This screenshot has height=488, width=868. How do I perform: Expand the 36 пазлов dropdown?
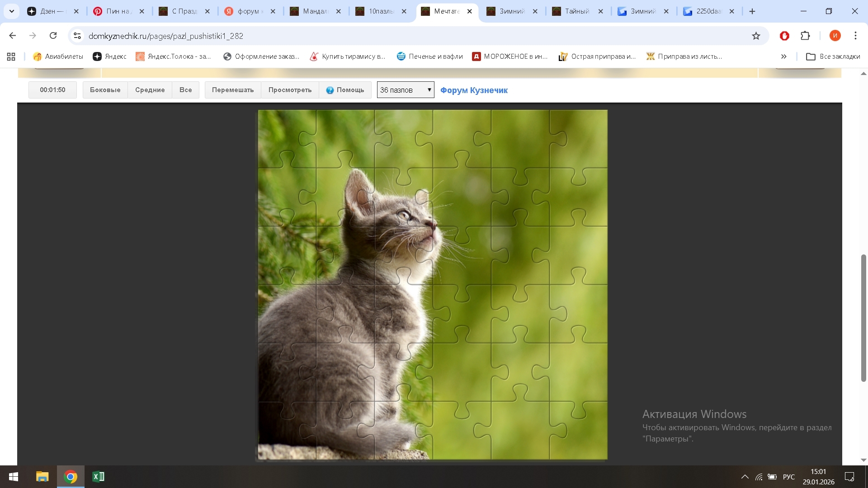406,90
